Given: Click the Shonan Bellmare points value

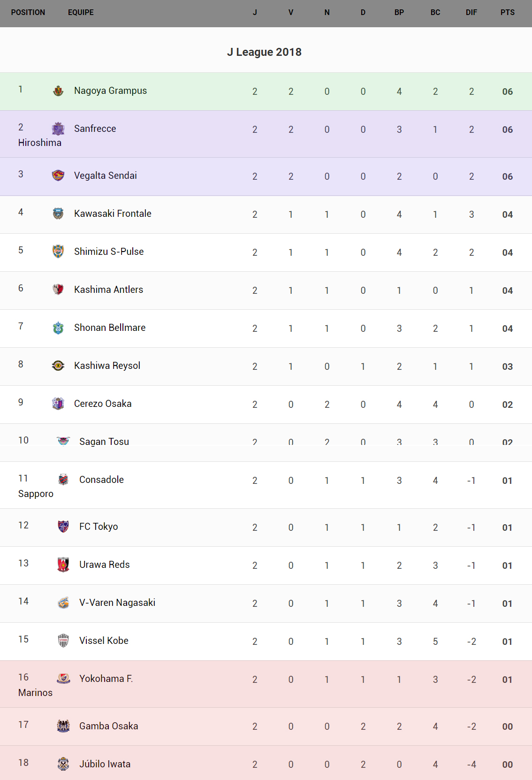Looking at the screenshot, I should pos(507,329).
